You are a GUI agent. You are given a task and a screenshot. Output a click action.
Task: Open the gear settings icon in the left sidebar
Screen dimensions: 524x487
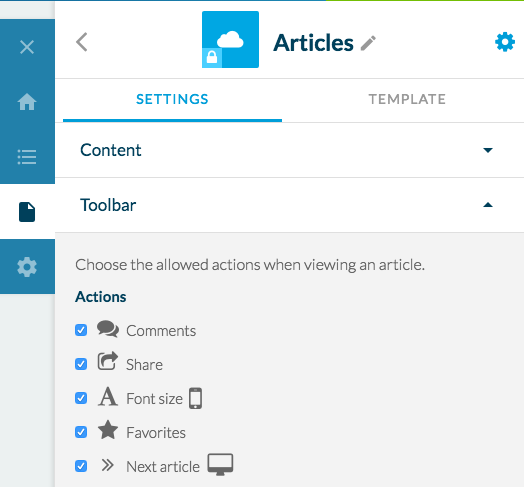click(x=27, y=267)
